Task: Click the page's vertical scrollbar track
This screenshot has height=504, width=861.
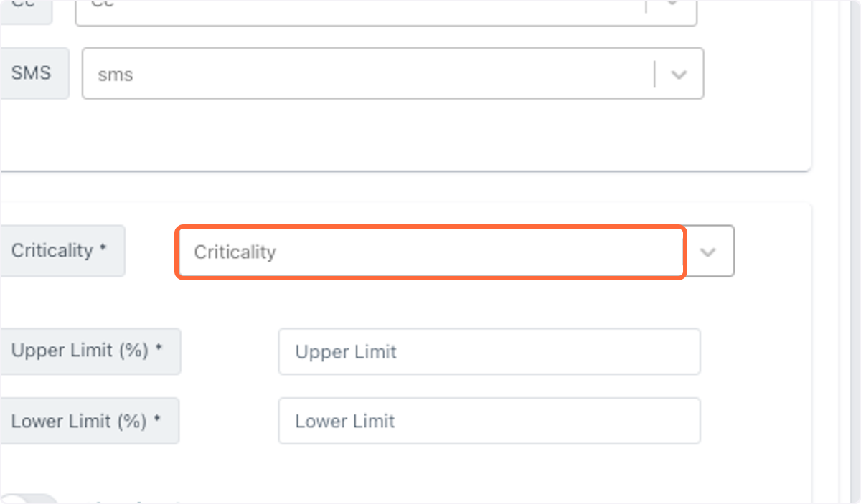Action: point(850,252)
